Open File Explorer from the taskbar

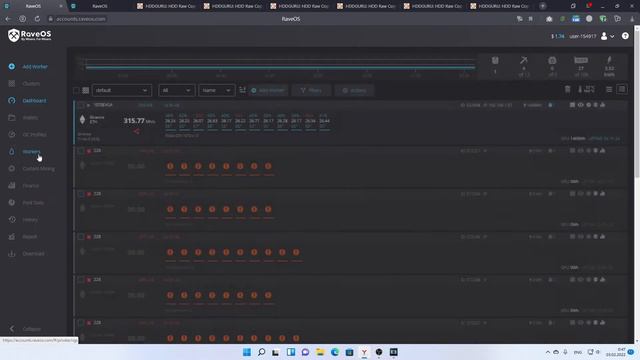pyautogui.click(x=320, y=352)
